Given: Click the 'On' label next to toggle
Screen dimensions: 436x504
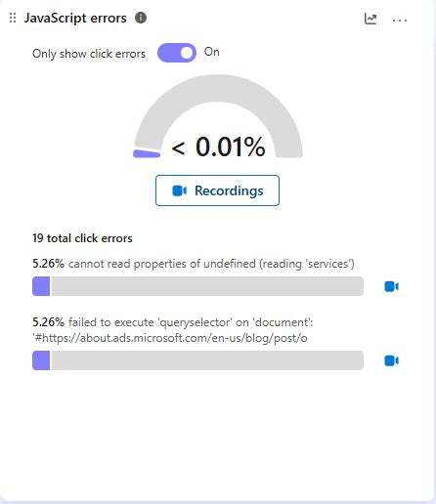Looking at the screenshot, I should click(x=211, y=52).
